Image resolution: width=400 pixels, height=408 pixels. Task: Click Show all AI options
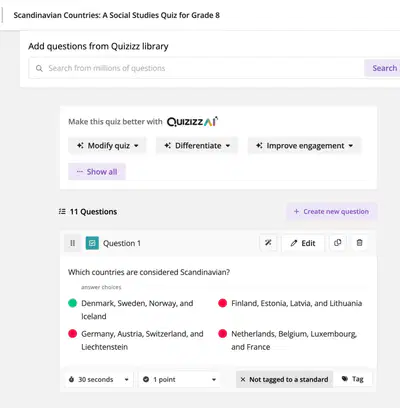click(97, 172)
